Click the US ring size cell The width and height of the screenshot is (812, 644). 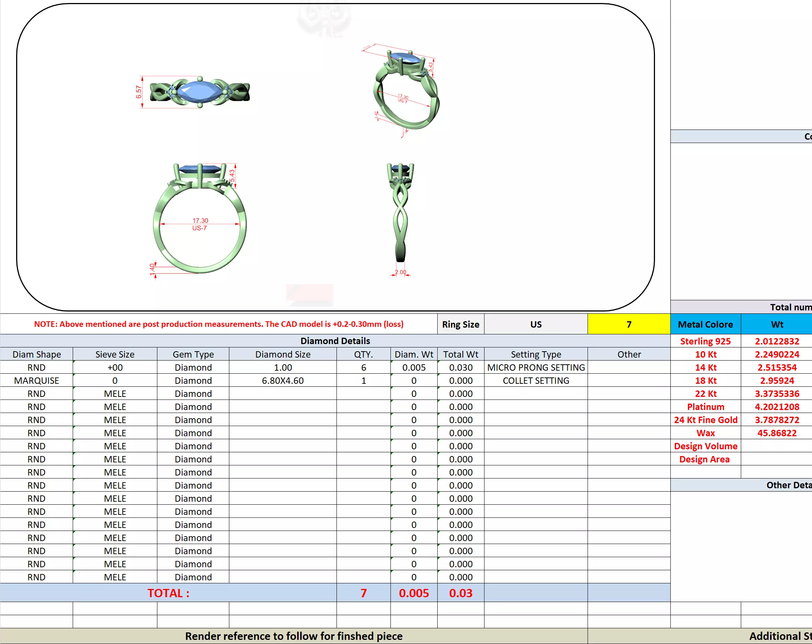[x=535, y=324]
